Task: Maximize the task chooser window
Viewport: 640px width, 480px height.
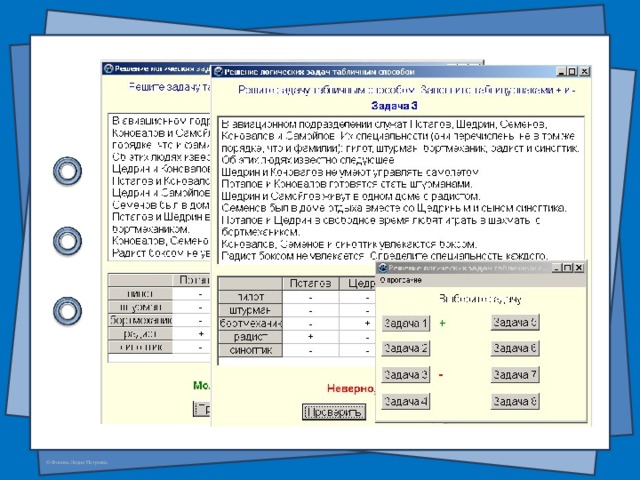Action: pyautogui.click(x=567, y=268)
